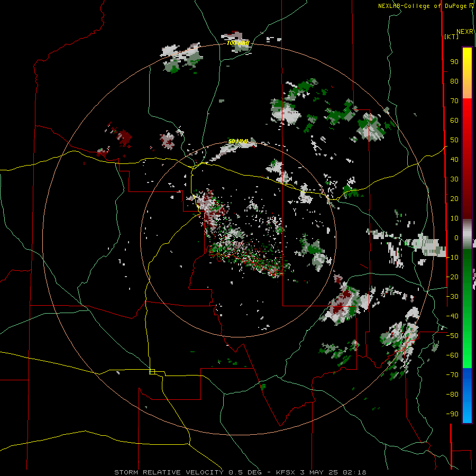Click the 60 value on the velocity scale
Image resolution: width=476 pixels, height=476 pixels.
pyautogui.click(x=454, y=120)
